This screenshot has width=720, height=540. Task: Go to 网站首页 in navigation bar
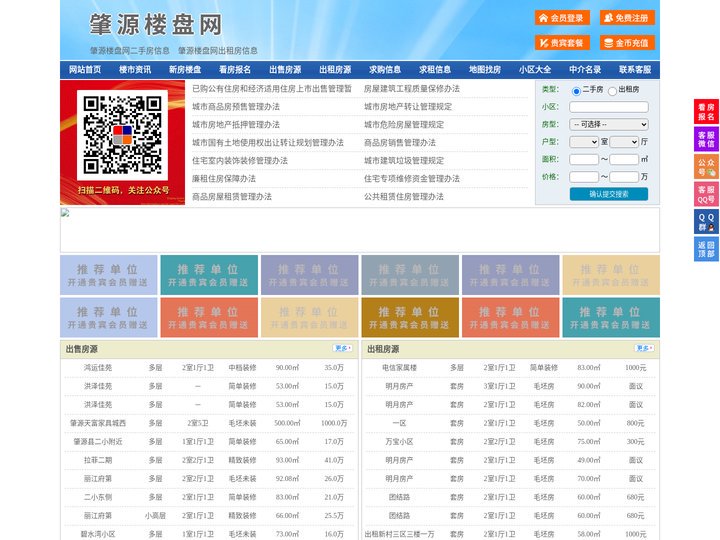tap(85, 70)
